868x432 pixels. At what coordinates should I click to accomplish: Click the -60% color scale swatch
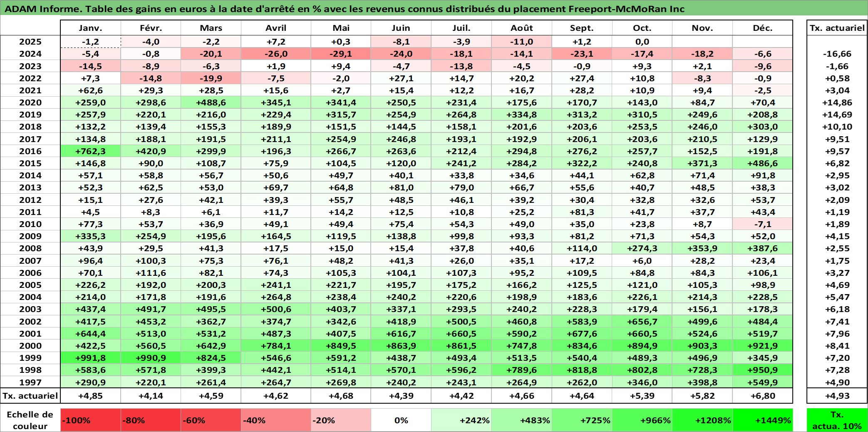(x=211, y=420)
